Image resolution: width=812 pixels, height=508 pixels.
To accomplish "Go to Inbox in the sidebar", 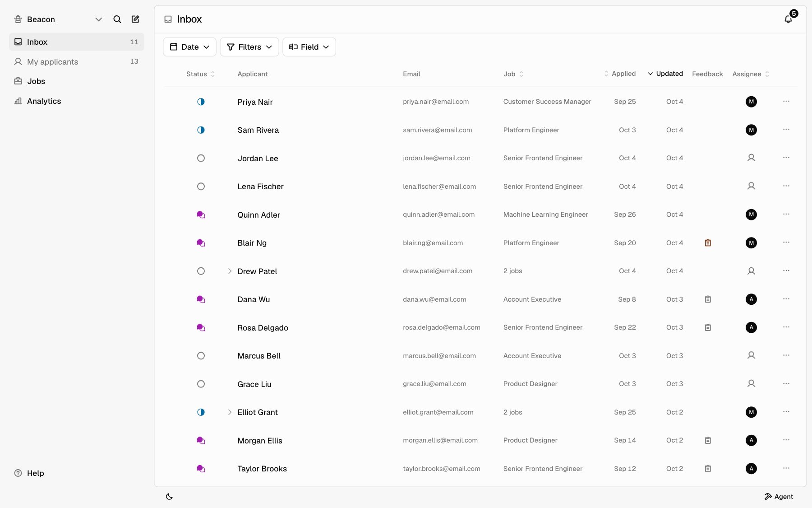I will pos(77,42).
